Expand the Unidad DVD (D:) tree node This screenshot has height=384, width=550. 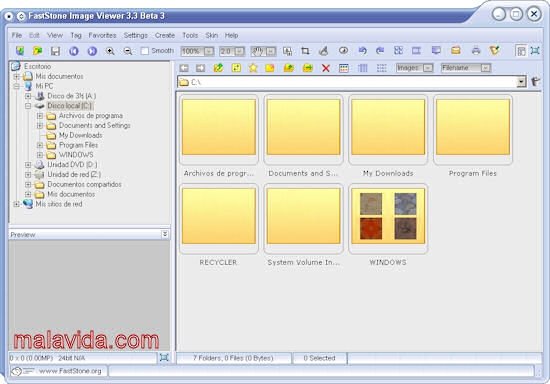click(x=28, y=164)
